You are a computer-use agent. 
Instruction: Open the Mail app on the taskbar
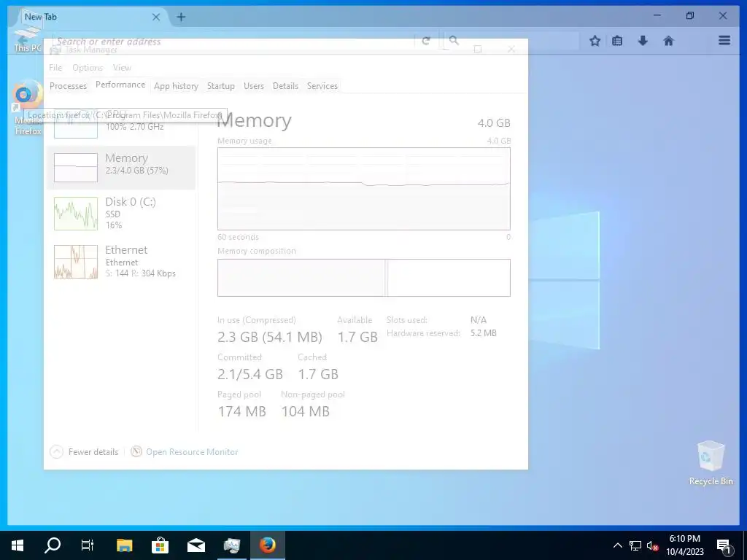(196, 545)
